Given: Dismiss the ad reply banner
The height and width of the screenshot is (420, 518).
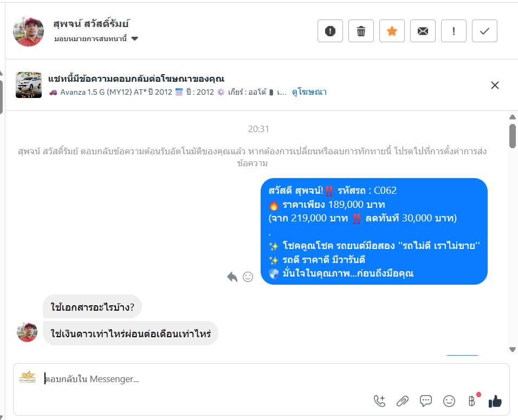Looking at the screenshot, I should tap(495, 86).
